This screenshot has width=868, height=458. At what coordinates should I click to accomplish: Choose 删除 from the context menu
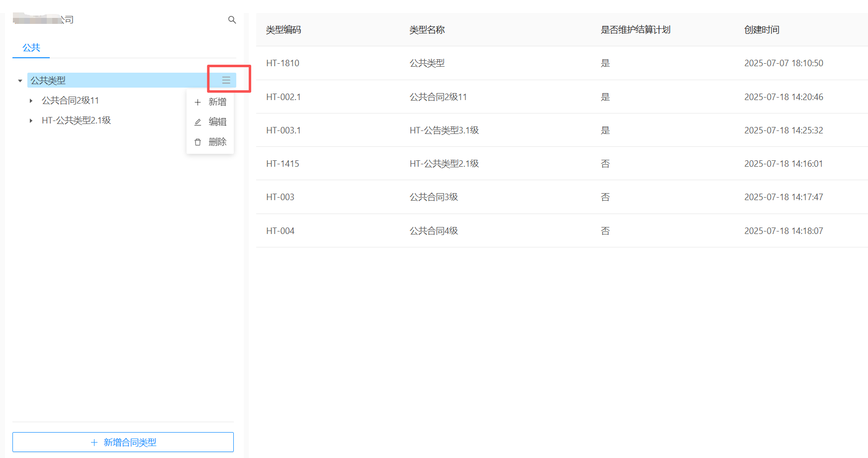point(217,142)
